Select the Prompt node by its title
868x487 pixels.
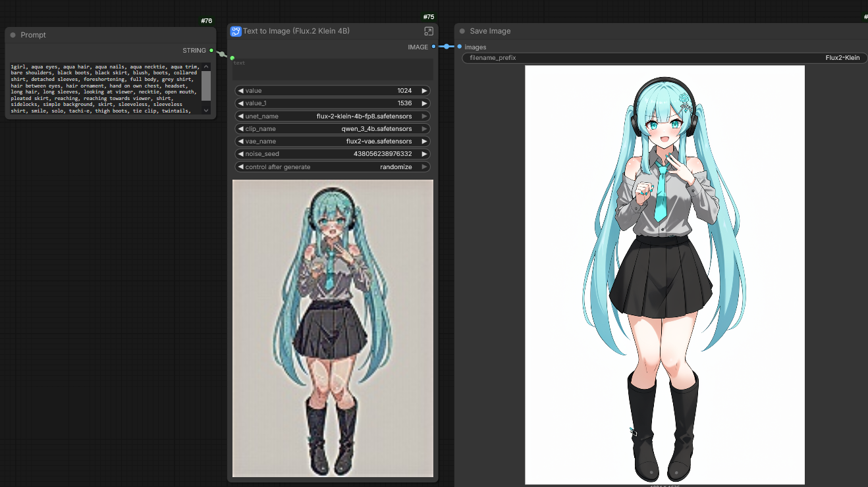tap(33, 35)
